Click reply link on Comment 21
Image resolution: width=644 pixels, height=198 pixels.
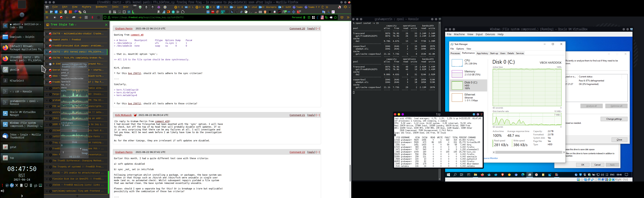pos(311,115)
